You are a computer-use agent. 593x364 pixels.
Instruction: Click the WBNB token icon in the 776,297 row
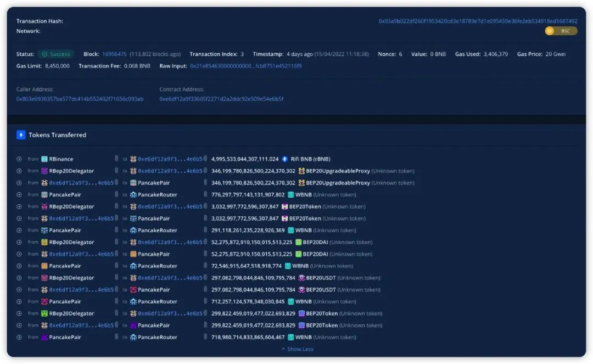coord(291,195)
